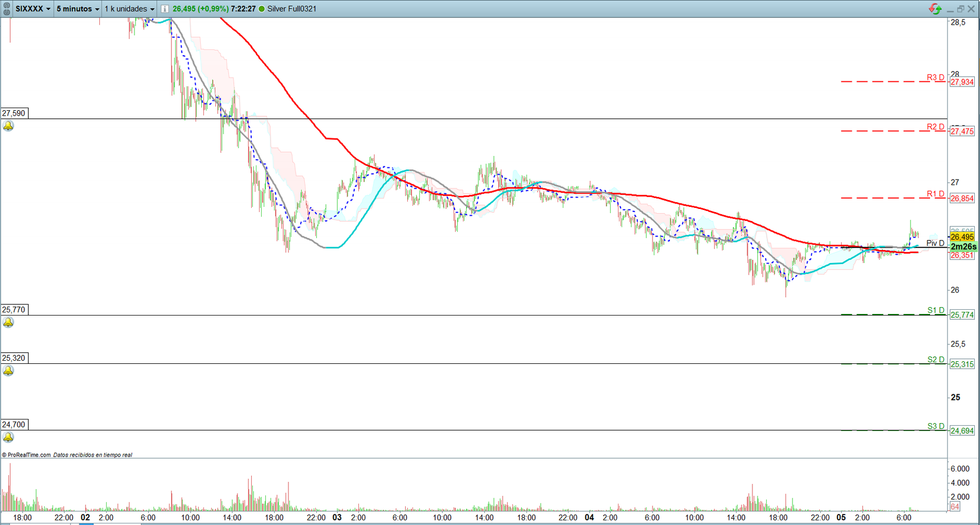Click the Silver Full0321 instrument name
This screenshot has height=525, width=980.
292,9
